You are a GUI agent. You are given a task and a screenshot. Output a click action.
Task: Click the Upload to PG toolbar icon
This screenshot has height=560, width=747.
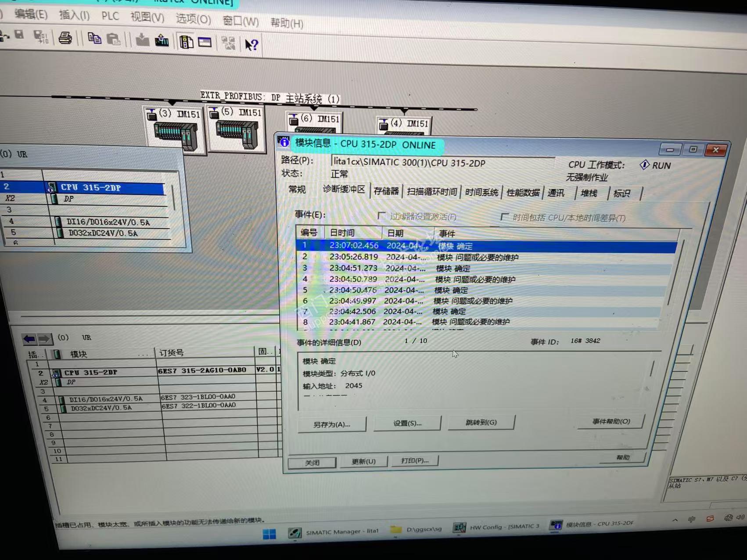(x=162, y=41)
